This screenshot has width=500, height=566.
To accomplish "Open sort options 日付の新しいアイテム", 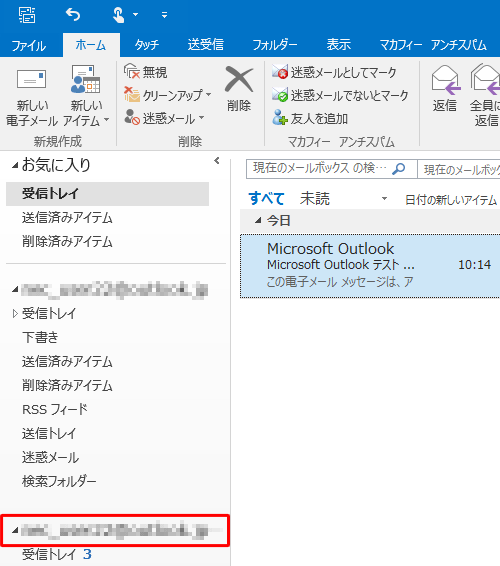I will (451, 200).
